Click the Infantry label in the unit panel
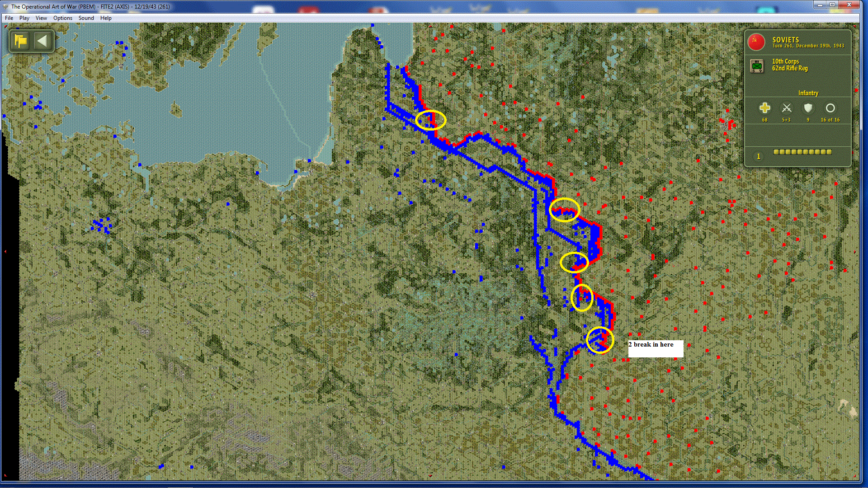Viewport: 868px width, 488px height. point(808,93)
